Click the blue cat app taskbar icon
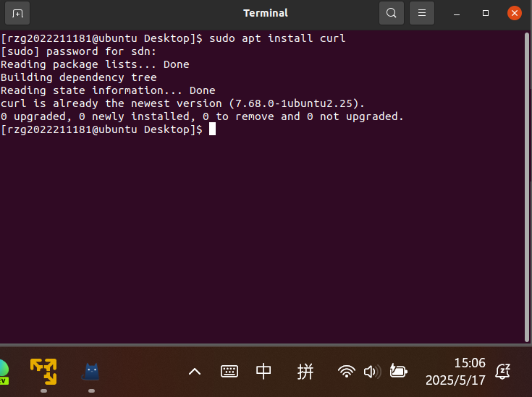 [91, 372]
